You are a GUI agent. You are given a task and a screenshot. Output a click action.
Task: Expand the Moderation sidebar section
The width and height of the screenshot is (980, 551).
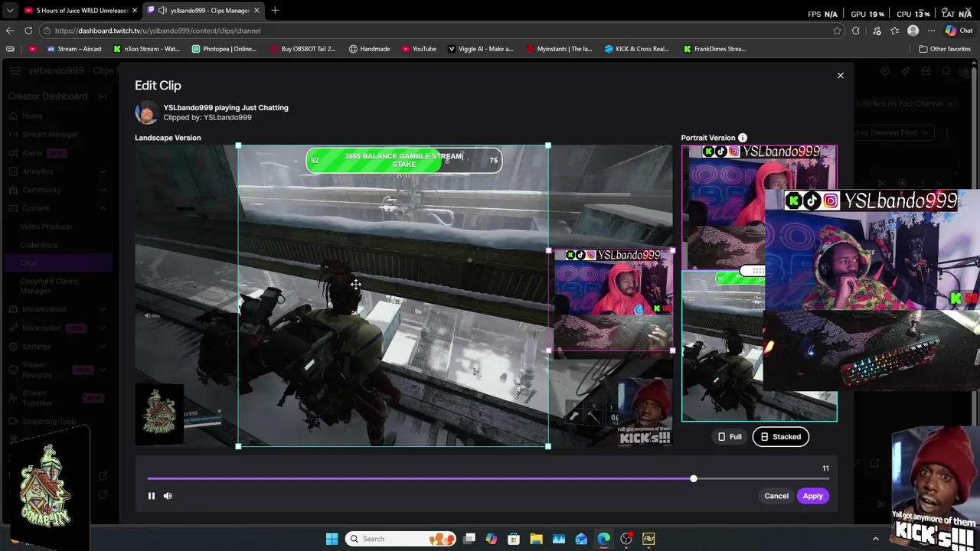click(103, 328)
